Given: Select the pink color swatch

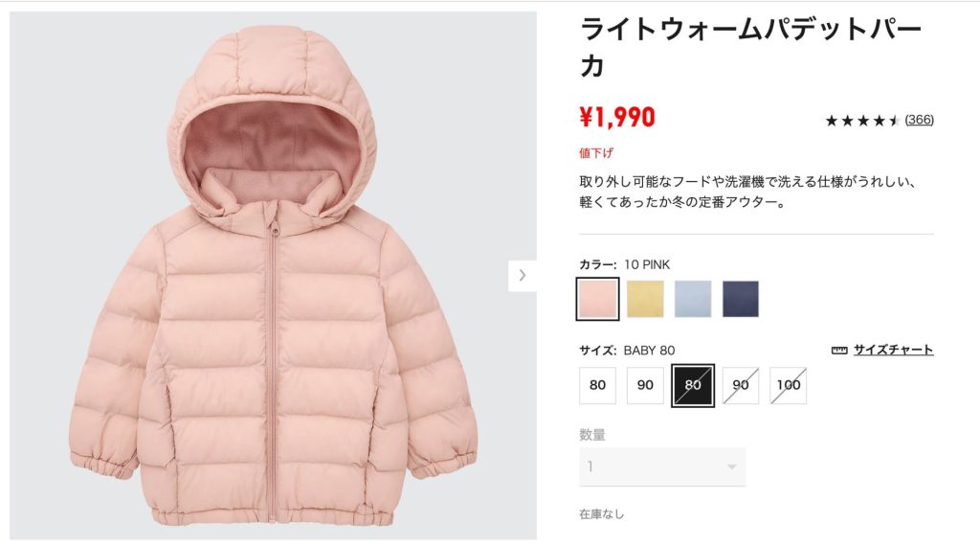Looking at the screenshot, I should point(597,299).
